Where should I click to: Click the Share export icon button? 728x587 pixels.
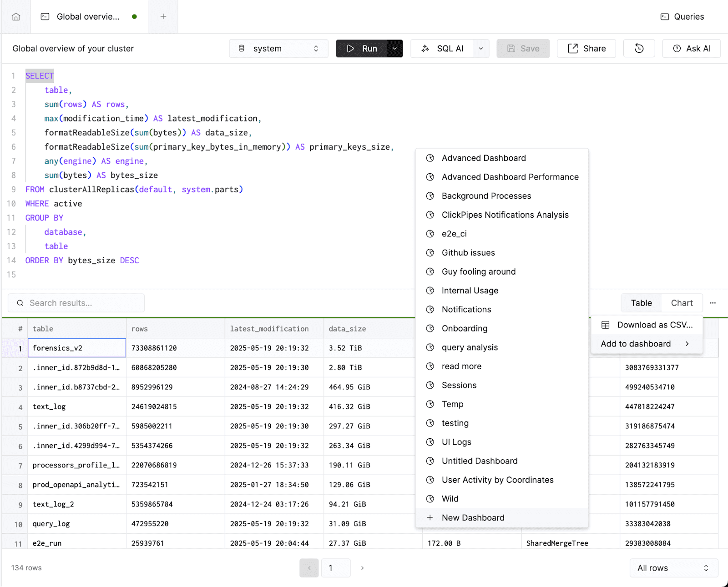point(586,49)
